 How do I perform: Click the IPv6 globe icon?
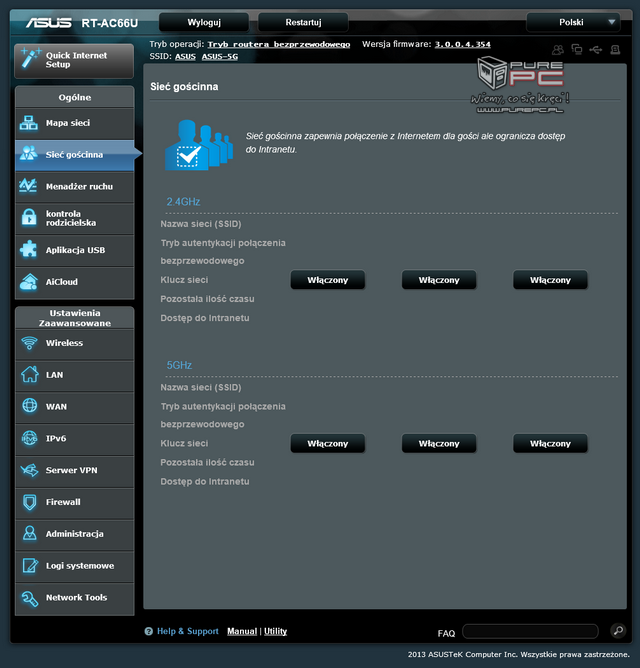[29, 438]
